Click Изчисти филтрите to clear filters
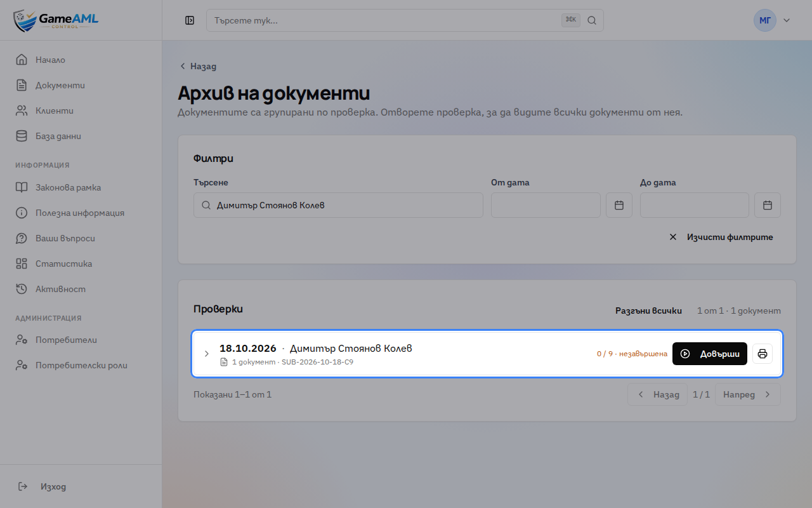Image resolution: width=812 pixels, height=508 pixels. pyautogui.click(x=721, y=237)
